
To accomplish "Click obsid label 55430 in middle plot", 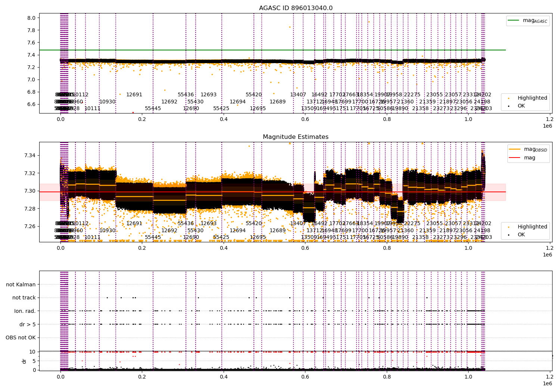I will (x=196, y=230).
